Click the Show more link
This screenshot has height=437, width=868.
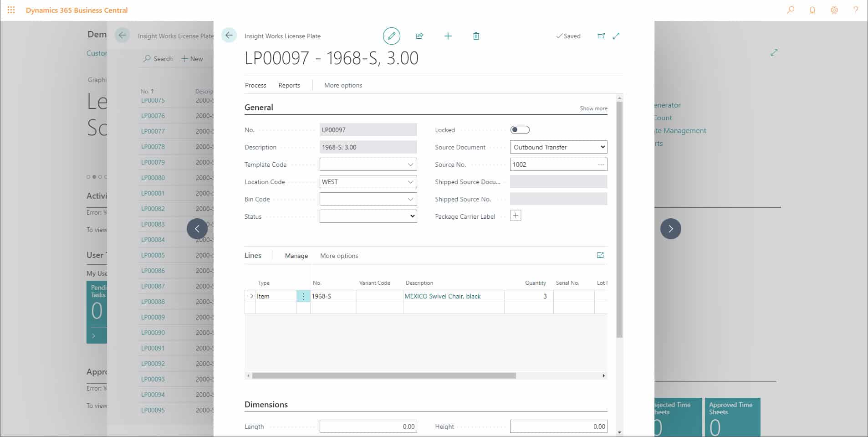click(593, 108)
